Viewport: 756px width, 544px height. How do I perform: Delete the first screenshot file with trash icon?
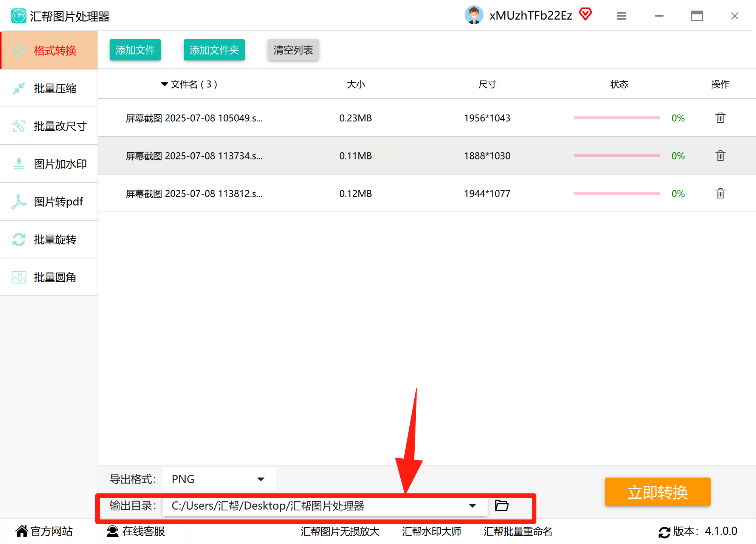coord(720,118)
